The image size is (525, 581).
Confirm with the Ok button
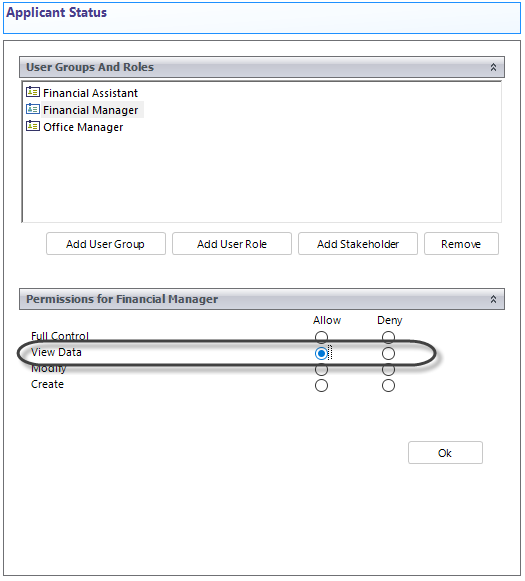pyautogui.click(x=445, y=452)
